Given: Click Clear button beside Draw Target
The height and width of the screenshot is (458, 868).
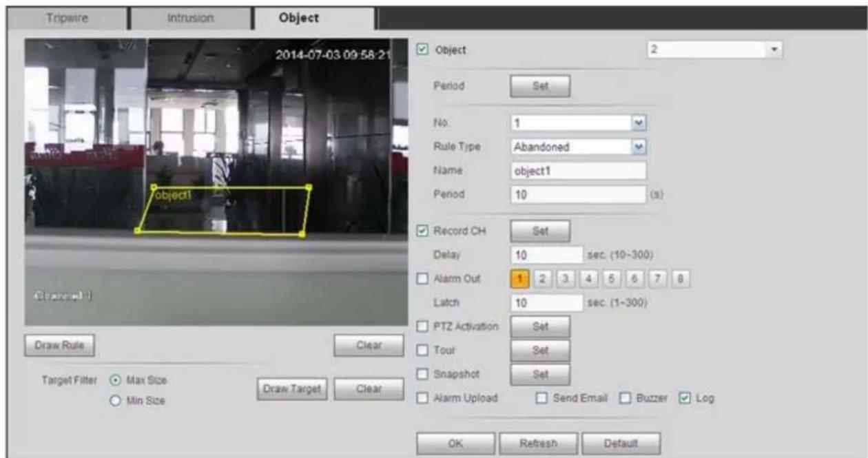Looking at the screenshot, I should (x=369, y=388).
